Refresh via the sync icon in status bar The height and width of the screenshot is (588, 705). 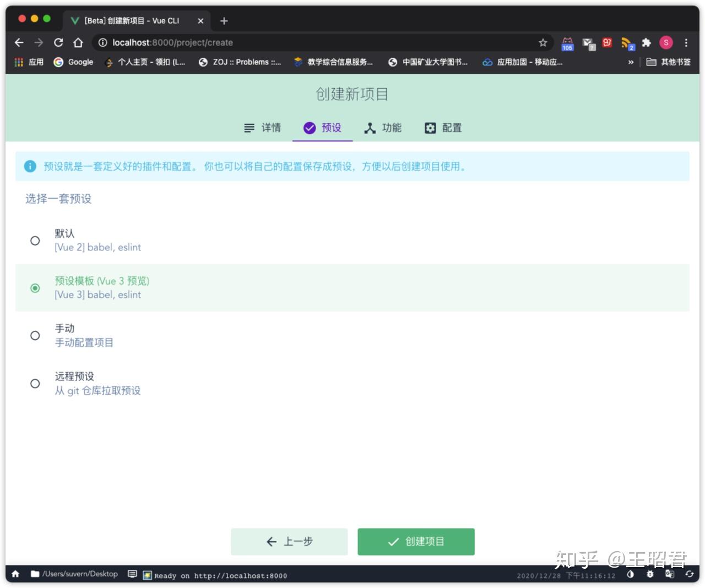tap(690, 574)
